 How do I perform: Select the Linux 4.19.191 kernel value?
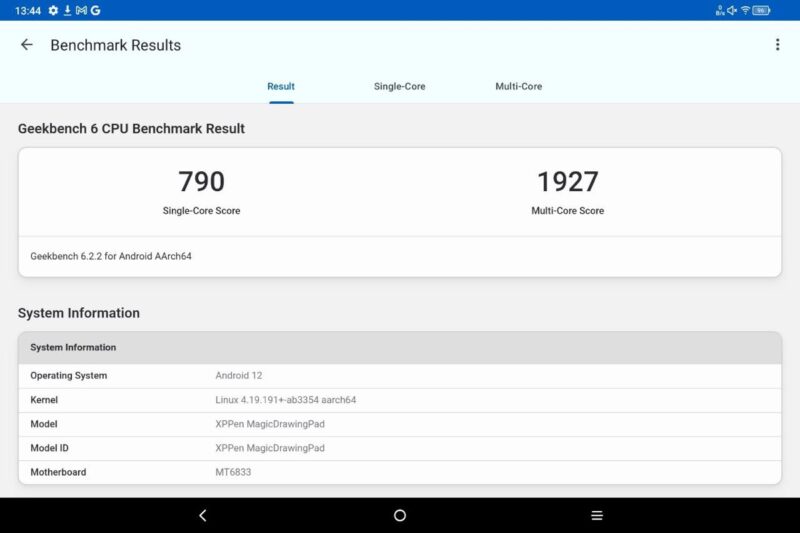[x=285, y=400]
